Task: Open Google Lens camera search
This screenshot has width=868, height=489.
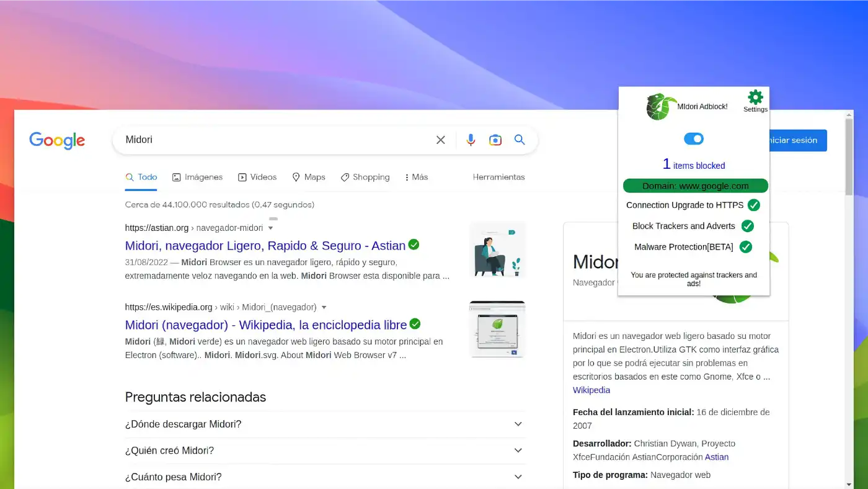Action: (495, 140)
